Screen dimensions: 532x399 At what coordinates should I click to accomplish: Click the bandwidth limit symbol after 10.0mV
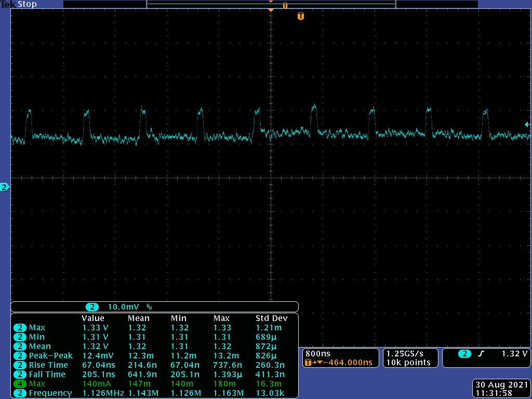(x=150, y=307)
